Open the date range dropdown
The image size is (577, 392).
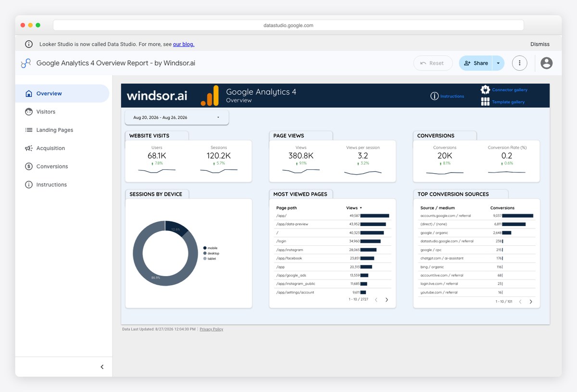[177, 117]
